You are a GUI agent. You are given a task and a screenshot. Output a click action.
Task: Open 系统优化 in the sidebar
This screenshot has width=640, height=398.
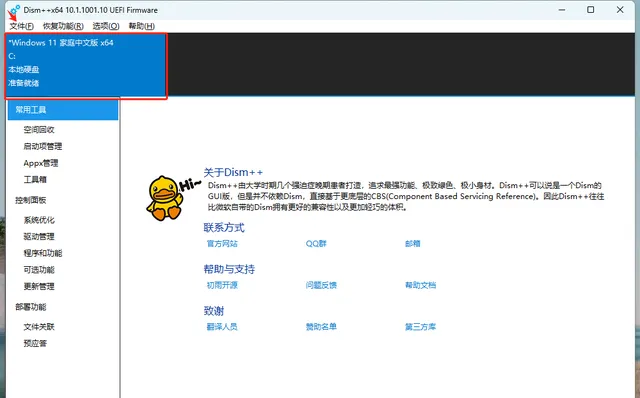[x=39, y=220]
